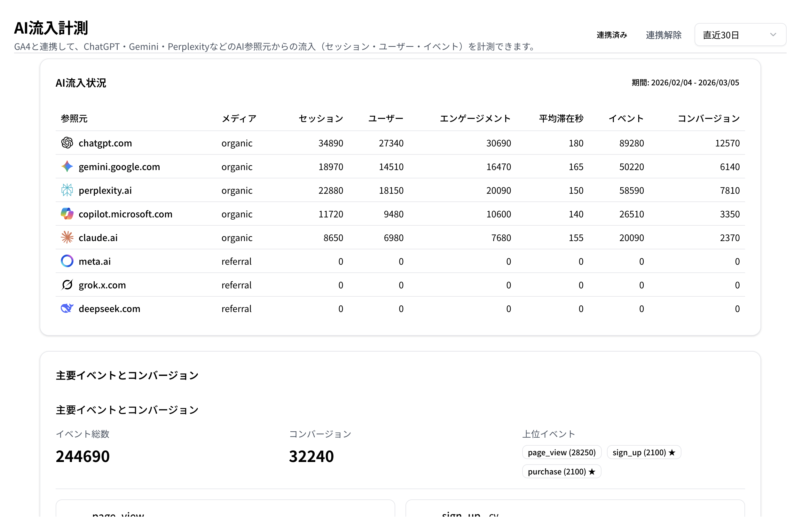Click the Meta AI logo icon
Image resolution: width=802 pixels, height=532 pixels.
pyautogui.click(x=67, y=261)
